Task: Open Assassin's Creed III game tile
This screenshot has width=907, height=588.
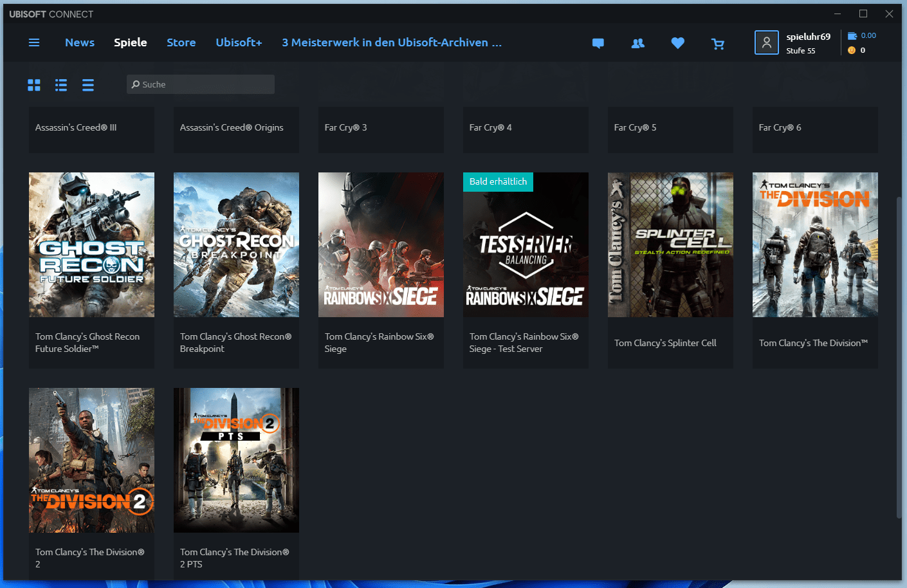Action: (91, 129)
